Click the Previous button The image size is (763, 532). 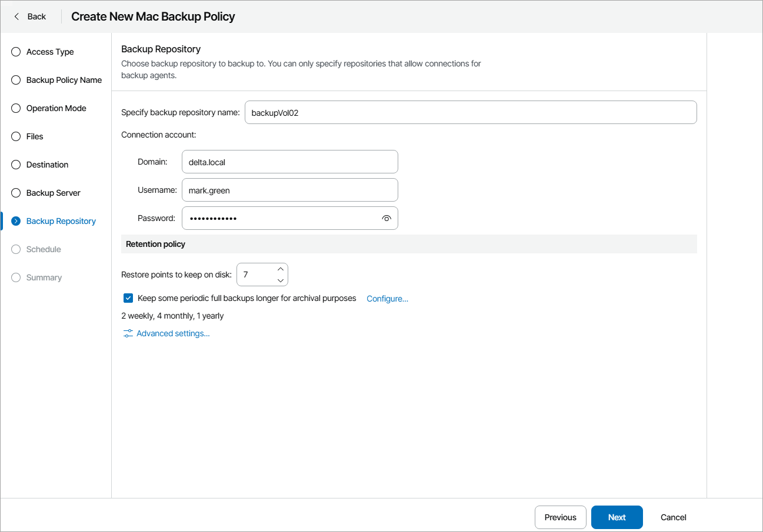coord(560,517)
